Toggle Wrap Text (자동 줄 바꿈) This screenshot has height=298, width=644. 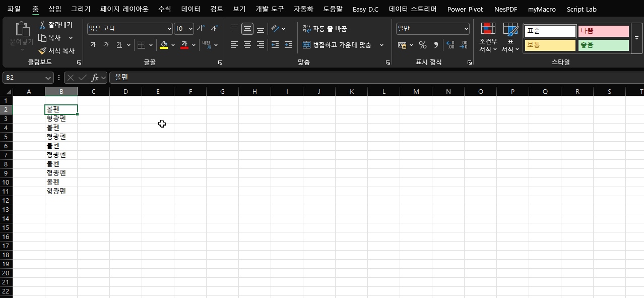pos(325,29)
